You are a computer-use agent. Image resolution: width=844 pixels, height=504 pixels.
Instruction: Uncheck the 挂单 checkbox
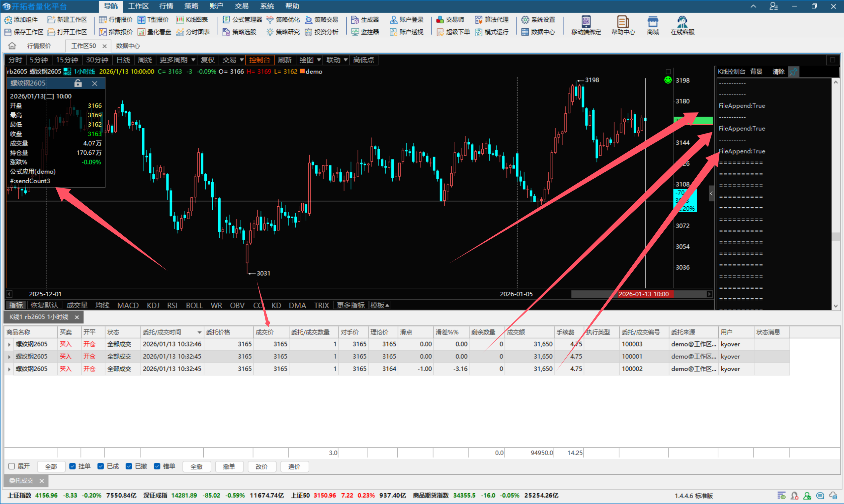pyautogui.click(x=72, y=466)
